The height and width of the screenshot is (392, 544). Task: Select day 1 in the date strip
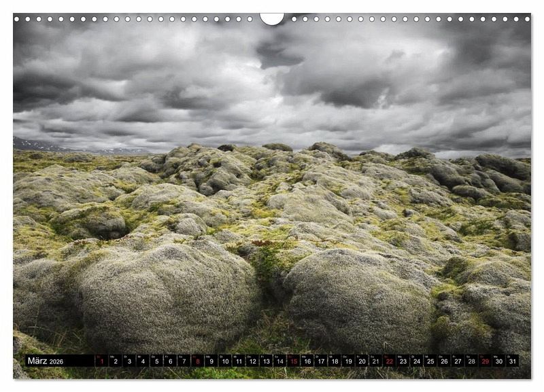[101, 361]
